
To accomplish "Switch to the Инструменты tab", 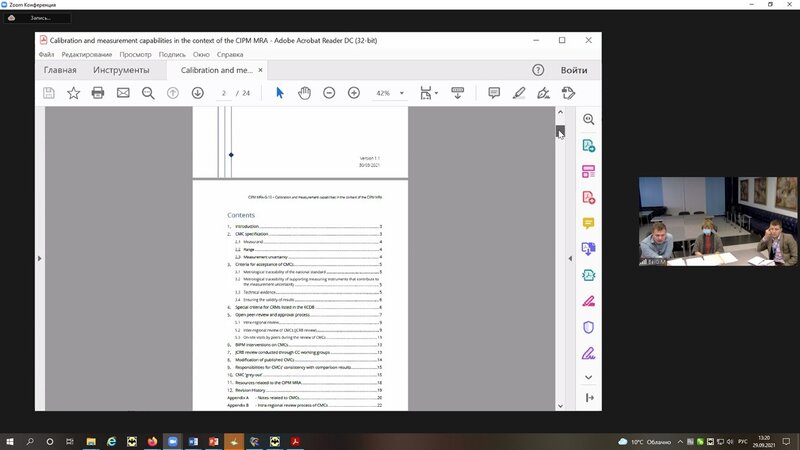I will (121, 71).
